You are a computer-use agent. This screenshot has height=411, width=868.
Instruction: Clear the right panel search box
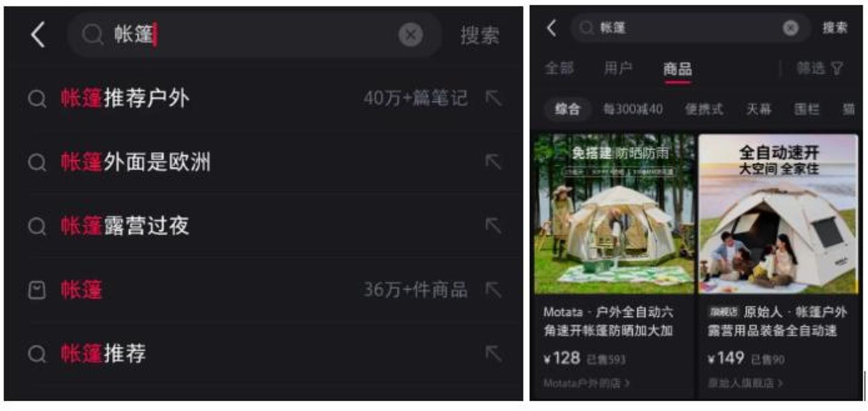pyautogui.click(x=790, y=28)
